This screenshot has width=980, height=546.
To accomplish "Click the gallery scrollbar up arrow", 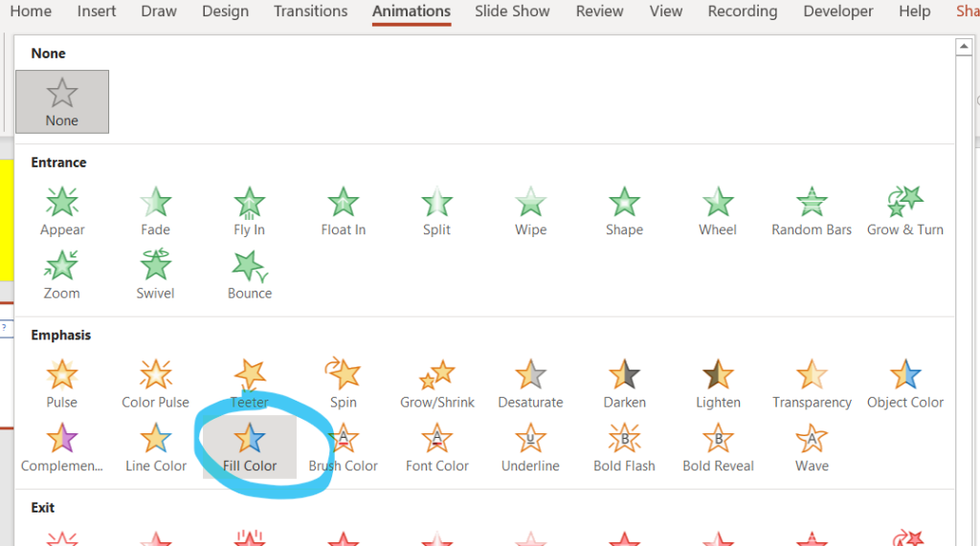I will (x=964, y=47).
